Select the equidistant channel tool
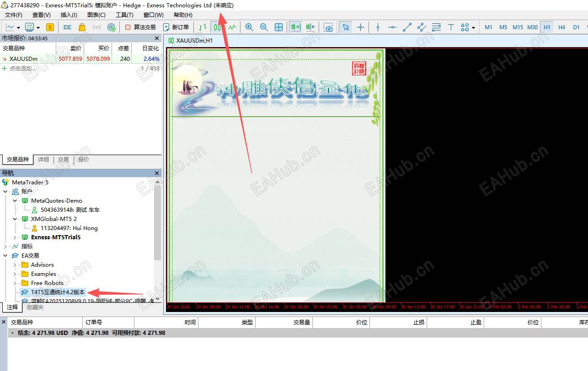This screenshot has width=588, height=371. [x=422, y=27]
